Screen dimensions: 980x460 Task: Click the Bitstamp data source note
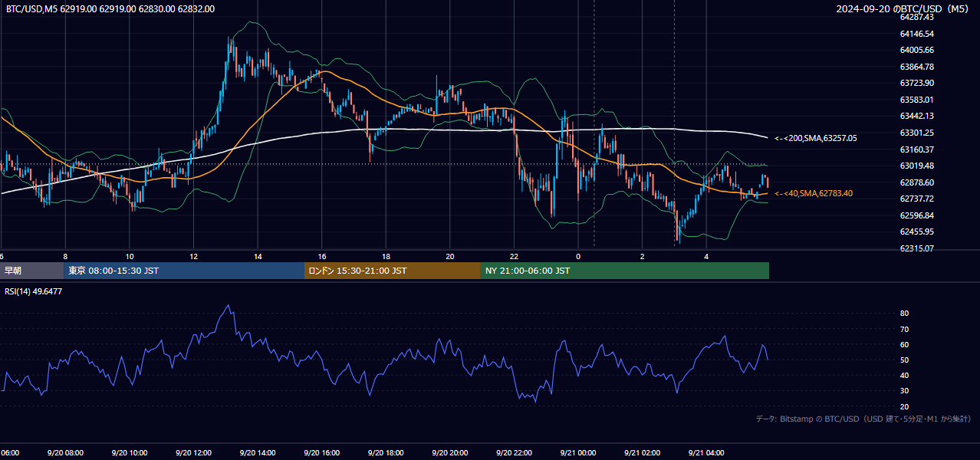863,419
